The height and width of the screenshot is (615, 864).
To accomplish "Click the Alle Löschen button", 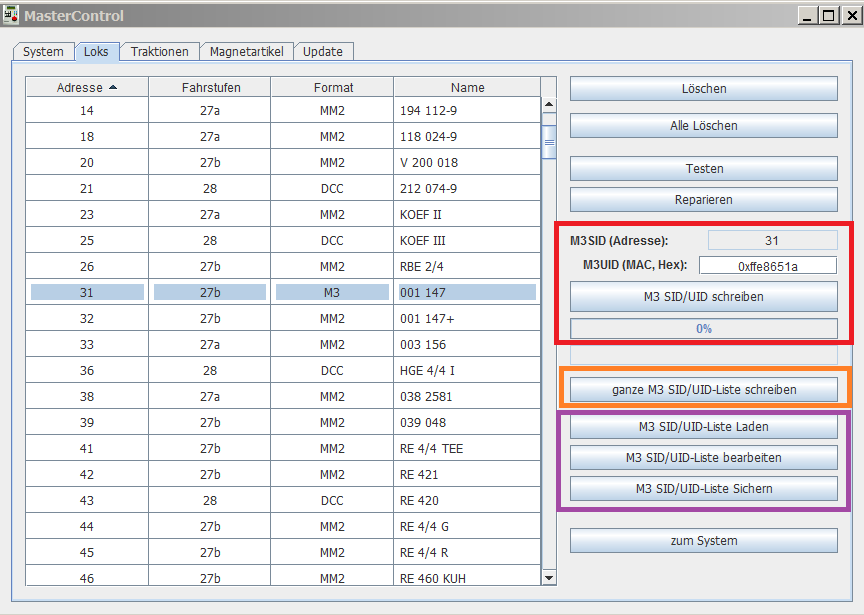I will [x=703, y=126].
